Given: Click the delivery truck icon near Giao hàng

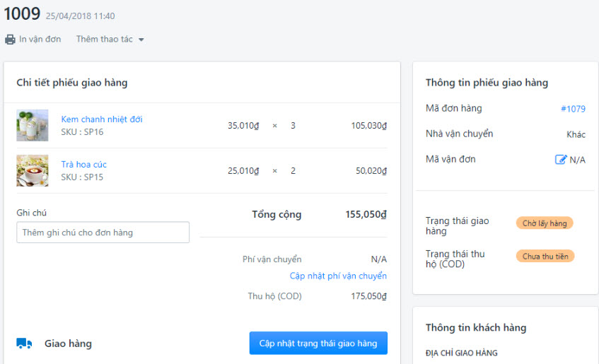Looking at the screenshot, I should coord(24,344).
